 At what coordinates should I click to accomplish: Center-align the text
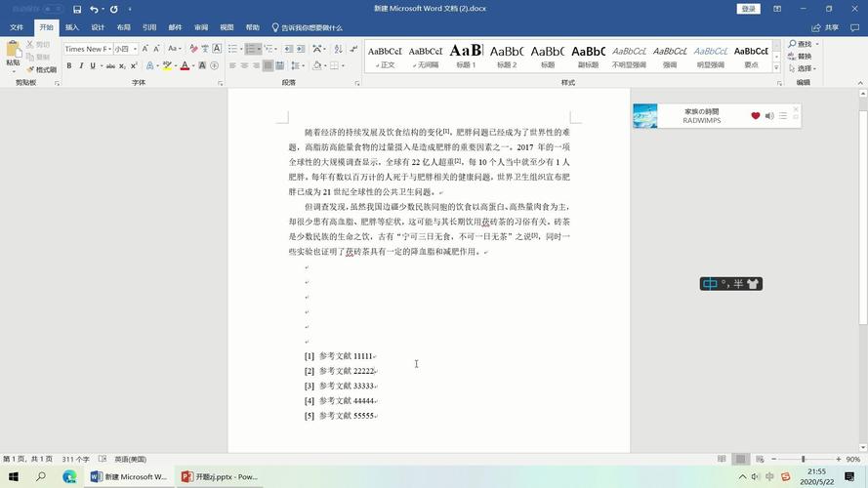point(244,65)
